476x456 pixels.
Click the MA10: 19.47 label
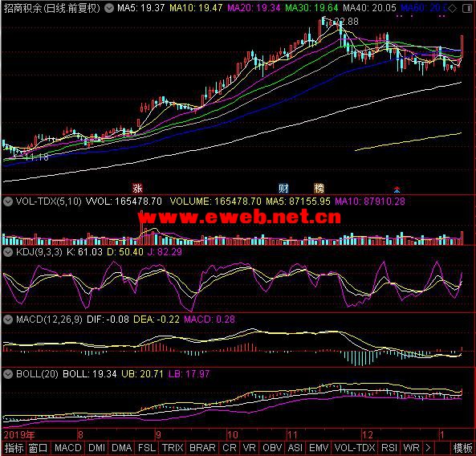click(196, 8)
